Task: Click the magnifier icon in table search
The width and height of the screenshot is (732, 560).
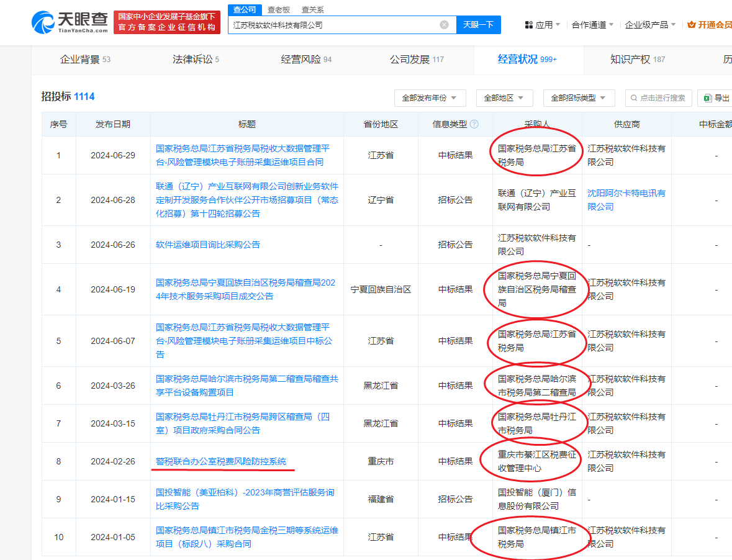Action: 633,98
